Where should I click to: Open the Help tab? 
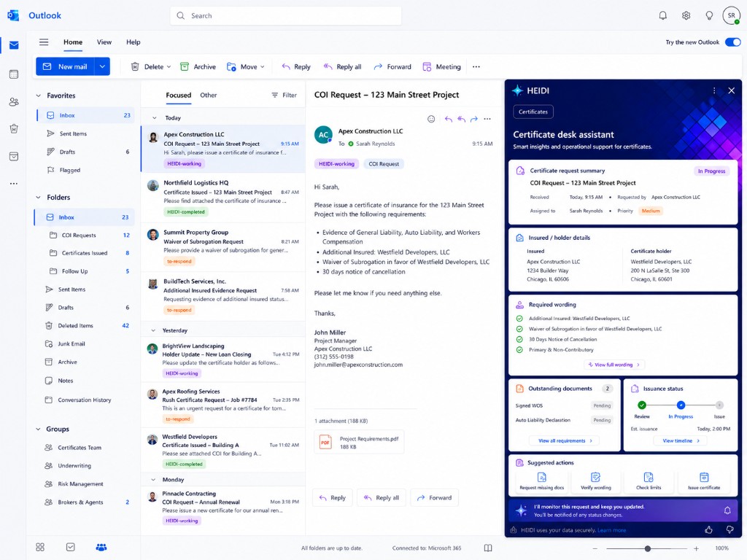133,42
